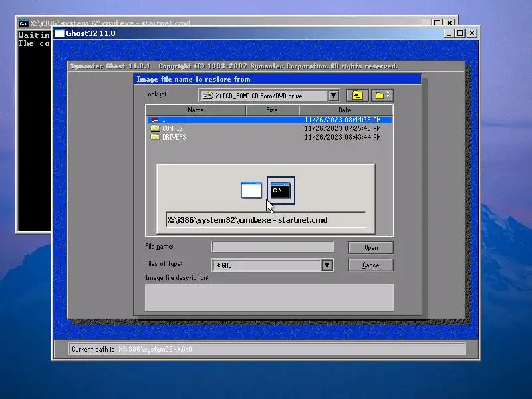Click the CONFIG folder icon
This screenshot has width=532, height=399.
click(155, 128)
